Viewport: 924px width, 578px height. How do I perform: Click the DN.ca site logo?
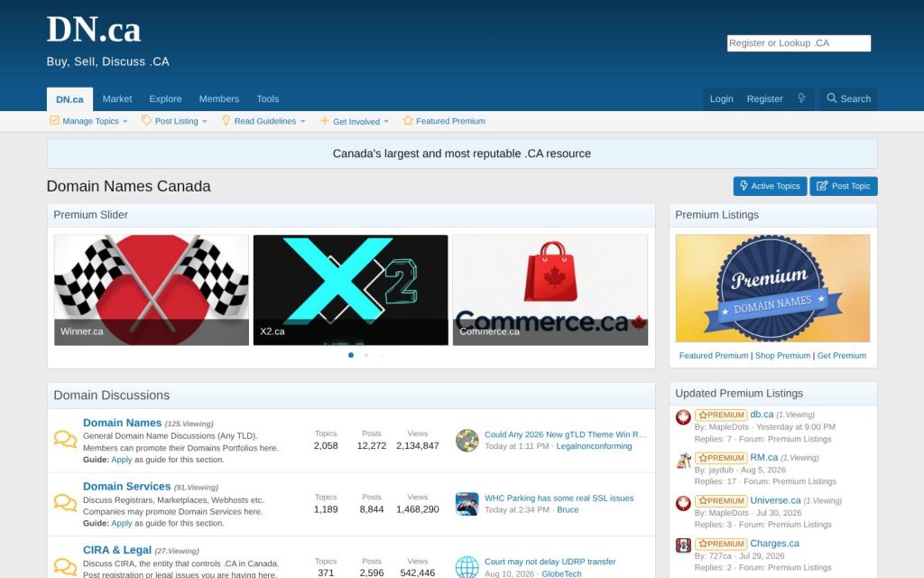(x=94, y=30)
